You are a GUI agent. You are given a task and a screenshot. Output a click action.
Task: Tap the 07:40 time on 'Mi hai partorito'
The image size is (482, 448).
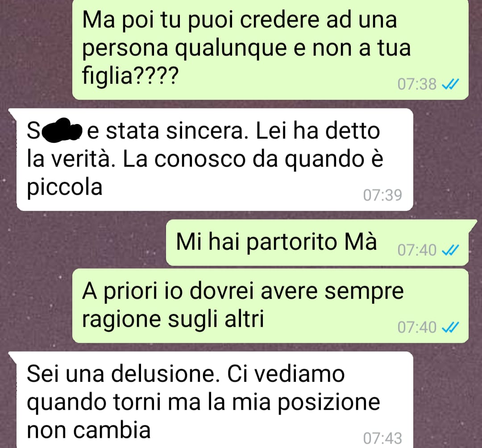click(x=417, y=250)
